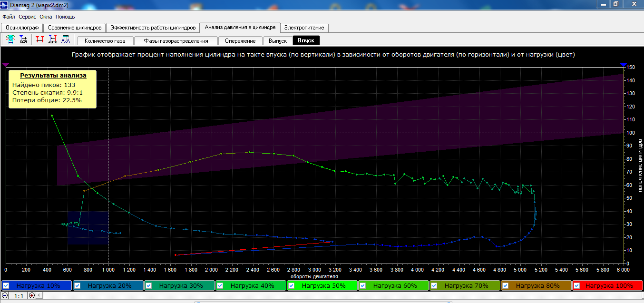The image size is (644, 303).
Task: Click the zoom in plus icon
Action: click(32, 295)
